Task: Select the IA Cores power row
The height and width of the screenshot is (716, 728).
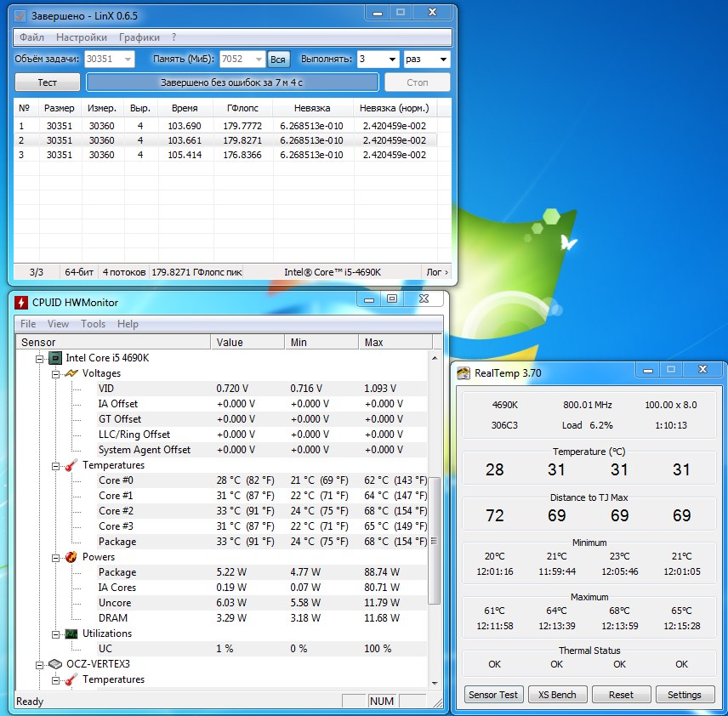Action: pyautogui.click(x=262, y=588)
